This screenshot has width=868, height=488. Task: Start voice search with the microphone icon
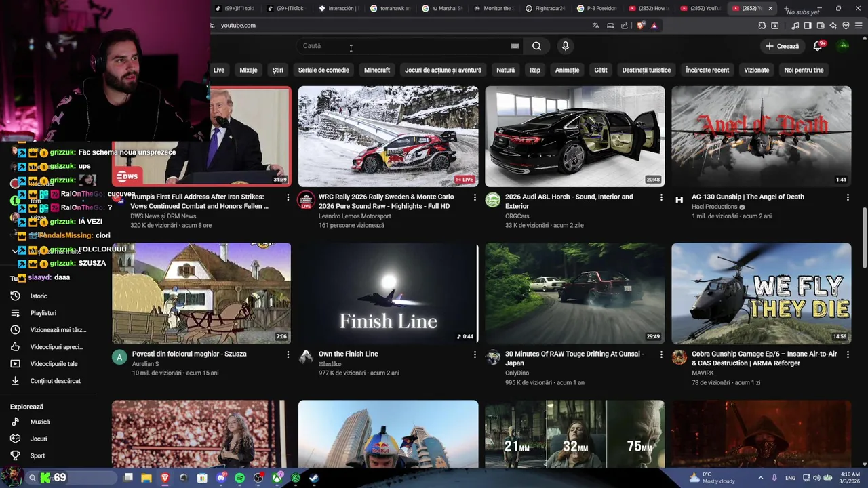566,46
